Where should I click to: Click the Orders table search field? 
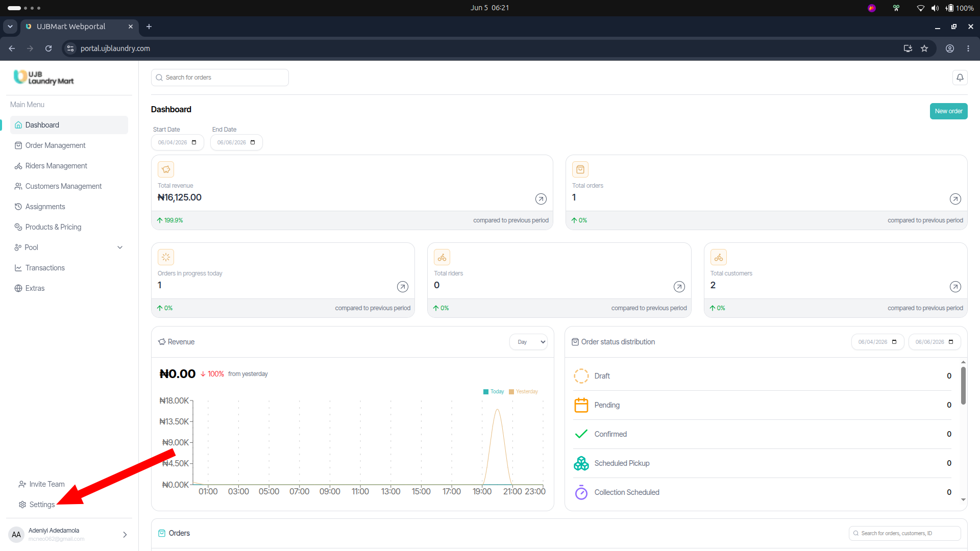(904, 533)
